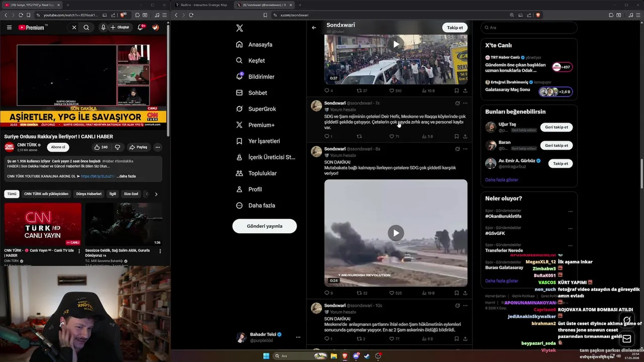Dislike the CNN TÜRK live video
Image resolution: width=644 pixels, height=362 pixels.
point(117,147)
